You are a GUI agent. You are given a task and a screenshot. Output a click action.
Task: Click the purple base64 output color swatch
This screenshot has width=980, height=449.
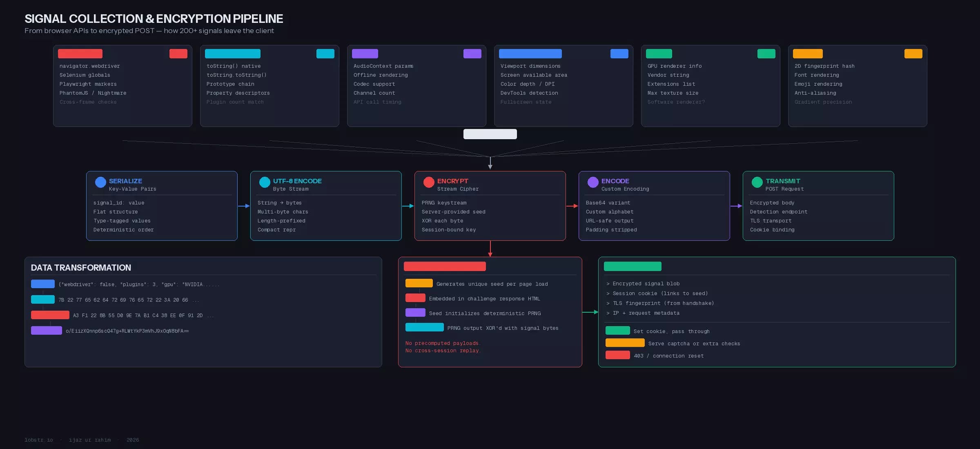point(47,330)
